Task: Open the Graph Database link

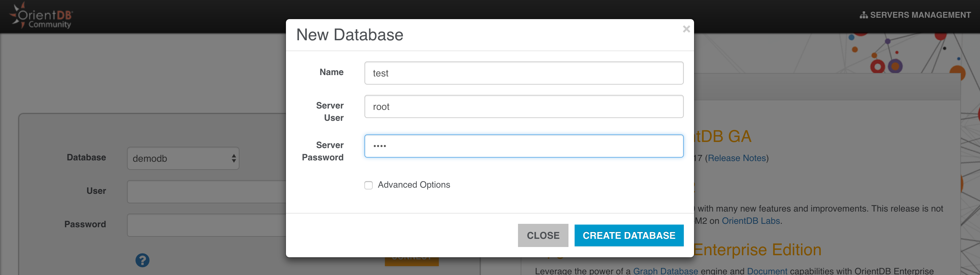Action: [665, 271]
